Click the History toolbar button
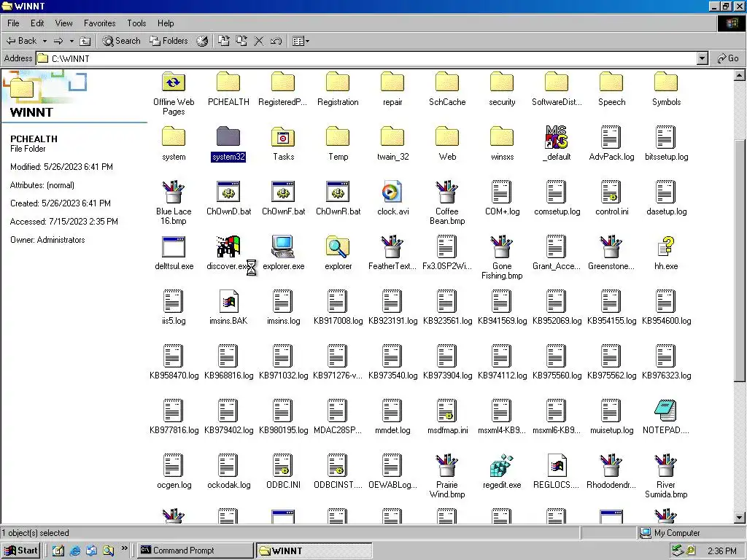Screen dimensions: 747x560 click(x=203, y=41)
